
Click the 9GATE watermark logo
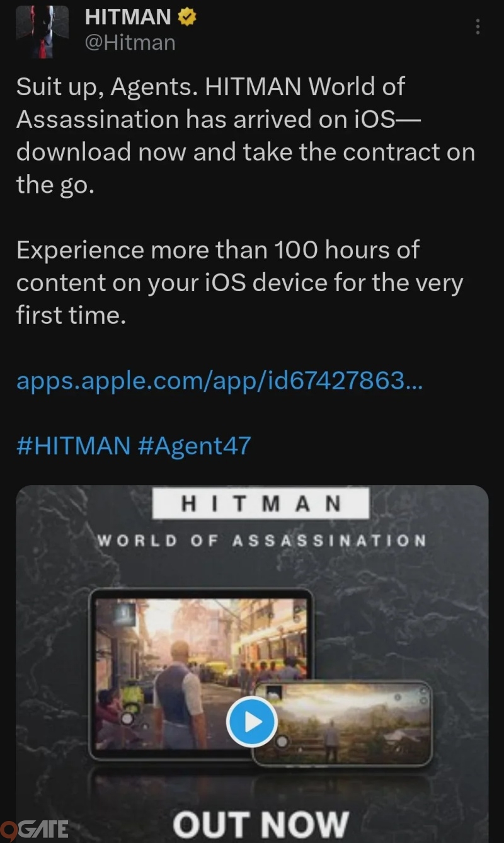pos(34,829)
